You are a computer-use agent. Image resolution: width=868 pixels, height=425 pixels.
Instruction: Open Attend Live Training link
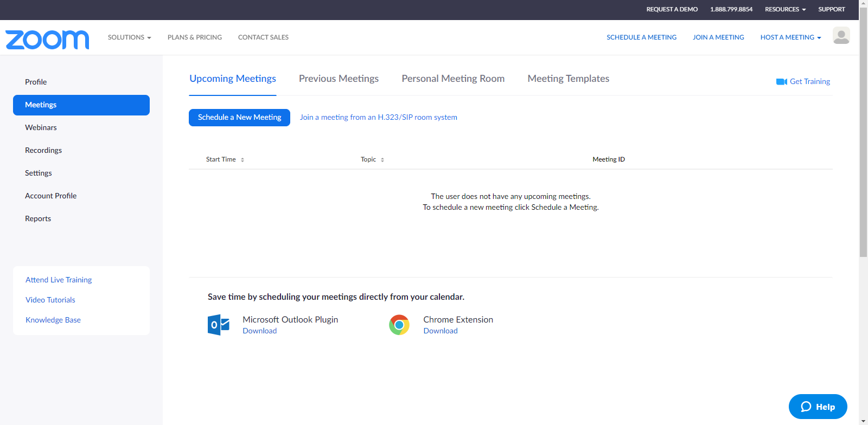[59, 280]
